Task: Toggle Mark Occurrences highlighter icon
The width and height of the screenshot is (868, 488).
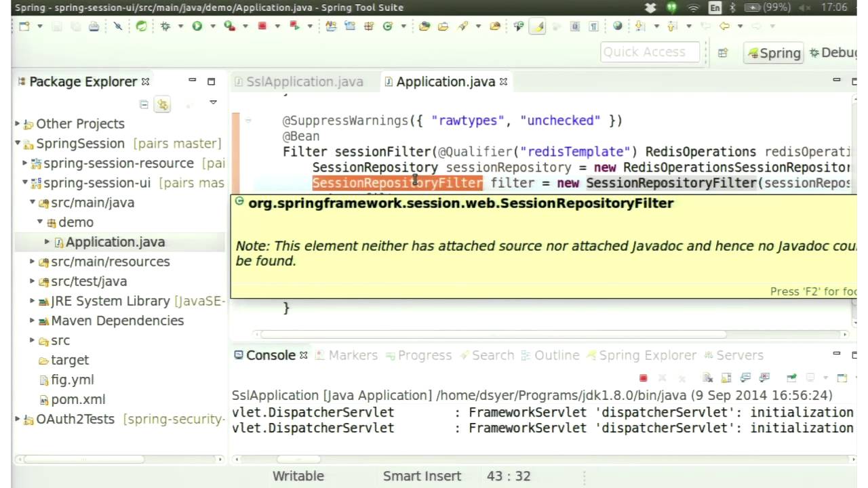Action: point(537,26)
